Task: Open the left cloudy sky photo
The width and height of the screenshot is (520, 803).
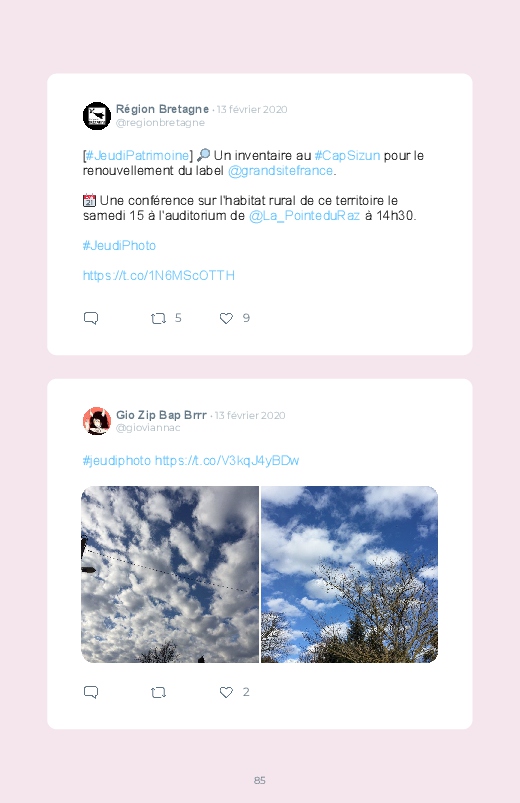Action: tap(170, 574)
